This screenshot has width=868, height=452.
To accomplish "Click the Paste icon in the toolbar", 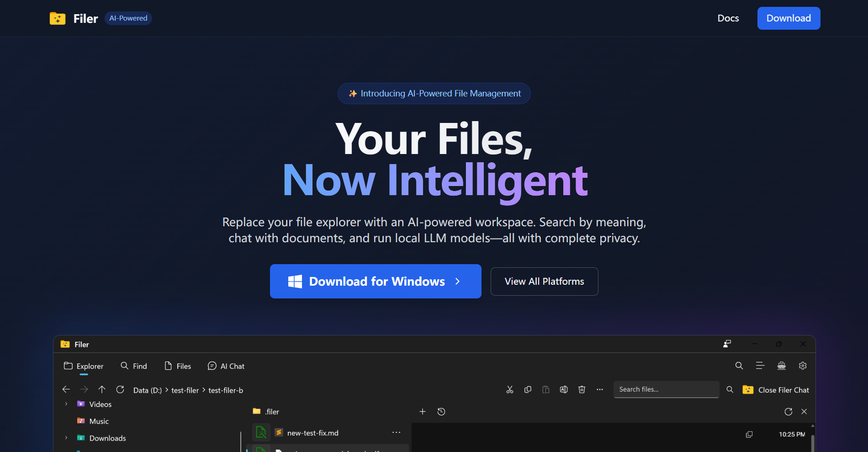I will pos(545,389).
